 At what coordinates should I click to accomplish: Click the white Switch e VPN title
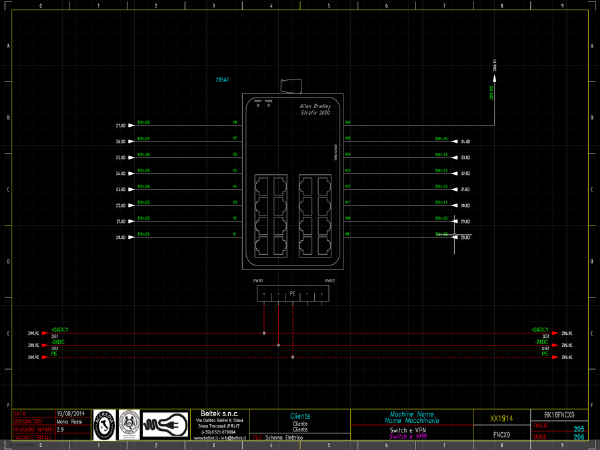tap(408, 430)
